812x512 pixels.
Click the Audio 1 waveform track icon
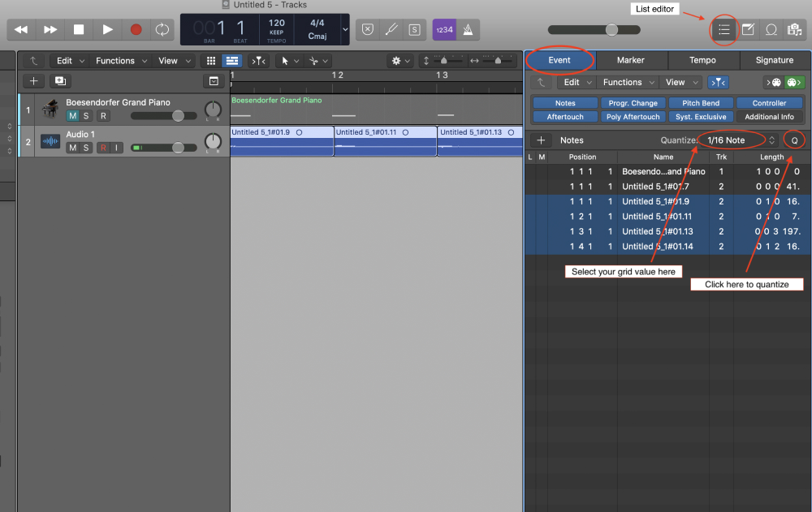[50, 141]
